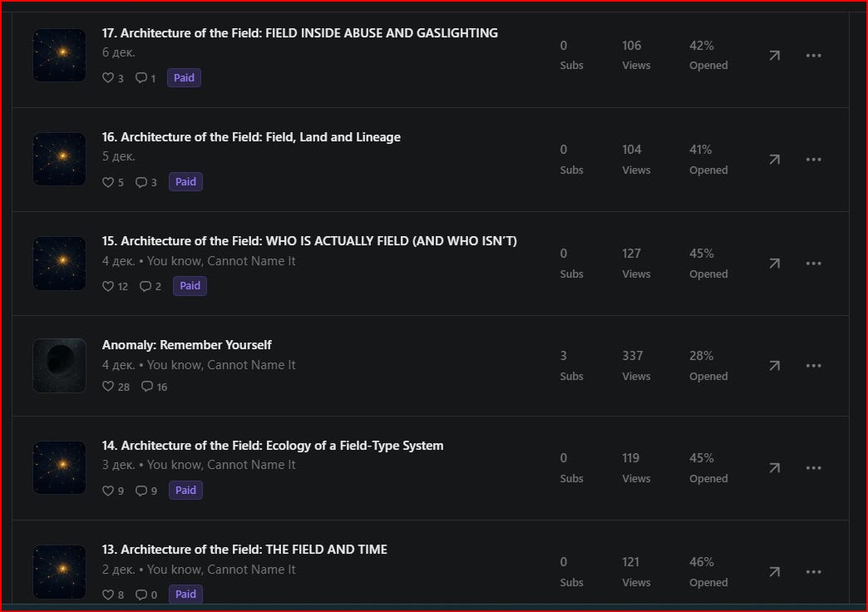Viewport: 868px width, 612px height.
Task: Open more options for "Anomaly: Remember Yourself"
Action: click(813, 365)
